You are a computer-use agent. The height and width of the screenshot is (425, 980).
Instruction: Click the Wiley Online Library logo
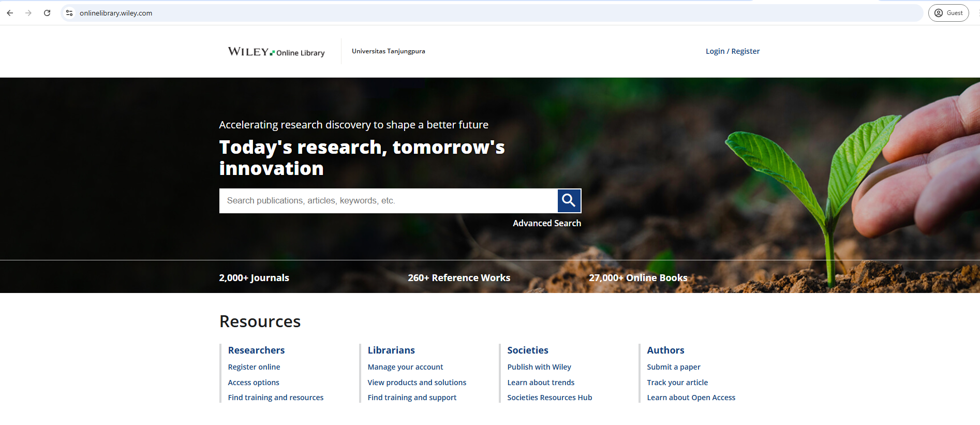coord(276,52)
